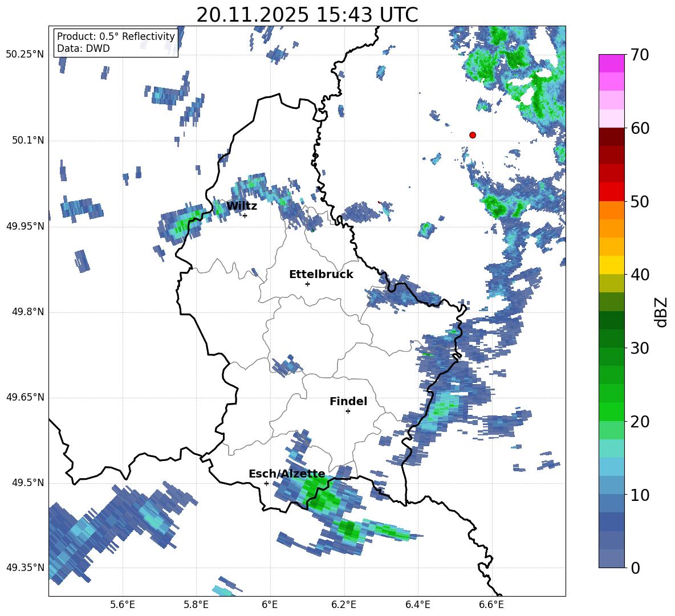Screen dimensions: 675x616
Task: Click the Data: DWD text
Action: 83,48
